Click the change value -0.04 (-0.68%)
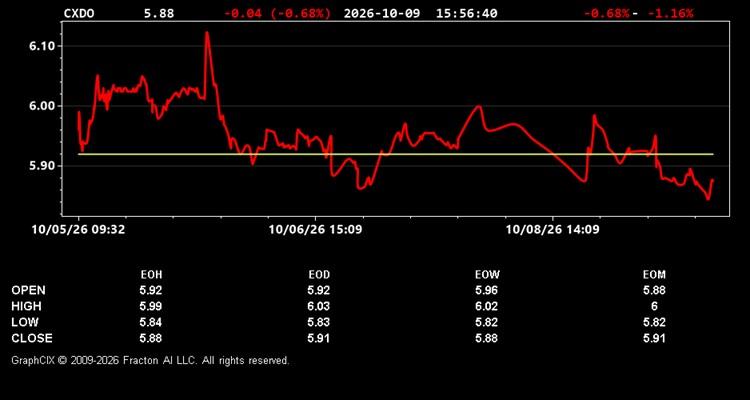This screenshot has height=400, width=750. tap(277, 13)
